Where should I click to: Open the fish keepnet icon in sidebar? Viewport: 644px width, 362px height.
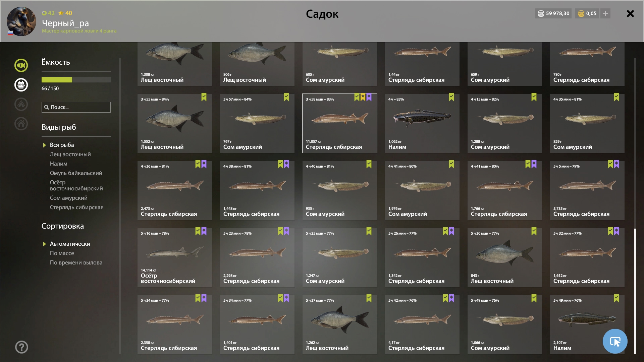21,65
